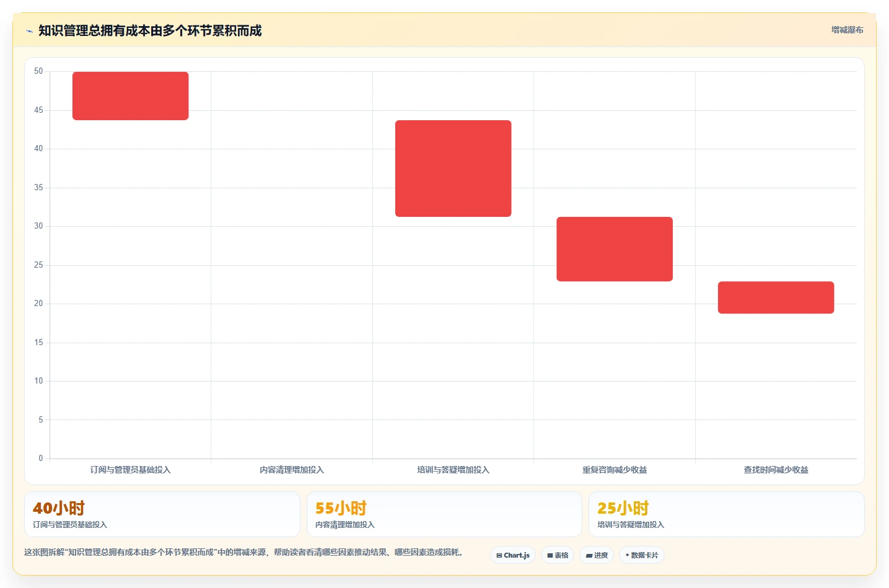Click the small blue icon before the title

coord(29,31)
